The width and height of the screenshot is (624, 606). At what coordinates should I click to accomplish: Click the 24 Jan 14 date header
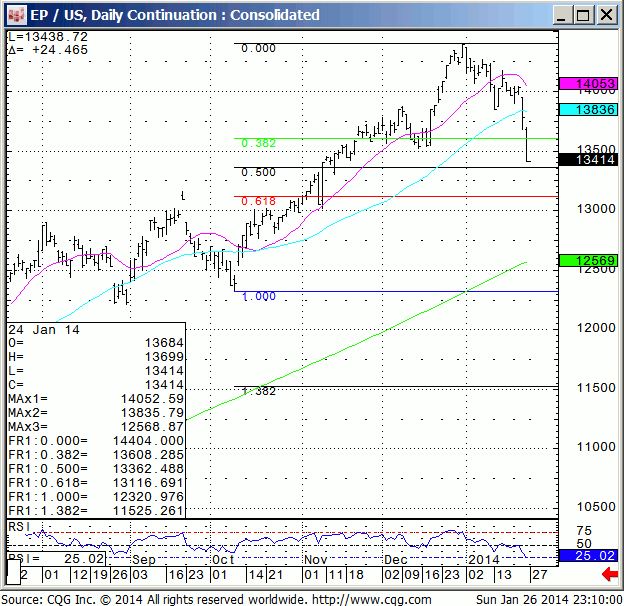pos(44,330)
